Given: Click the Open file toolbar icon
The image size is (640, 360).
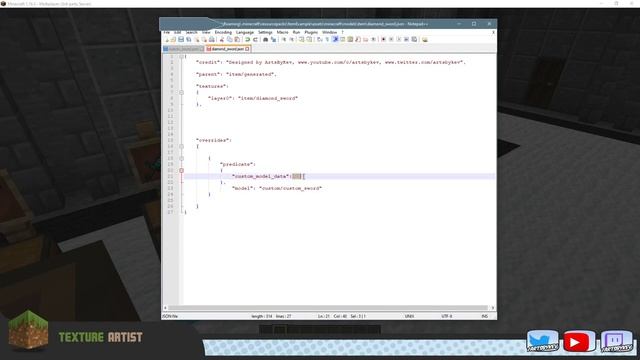Looking at the screenshot, I should 173,40.
